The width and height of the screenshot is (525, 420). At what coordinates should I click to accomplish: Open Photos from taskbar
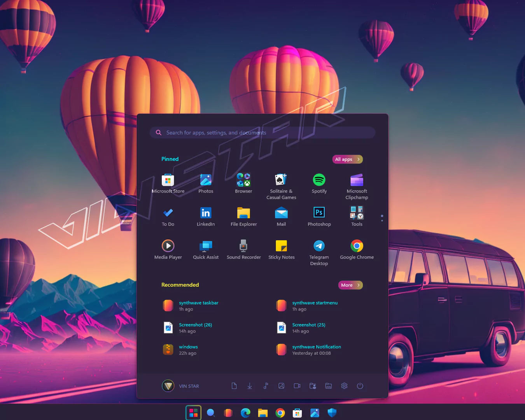coord(315,413)
